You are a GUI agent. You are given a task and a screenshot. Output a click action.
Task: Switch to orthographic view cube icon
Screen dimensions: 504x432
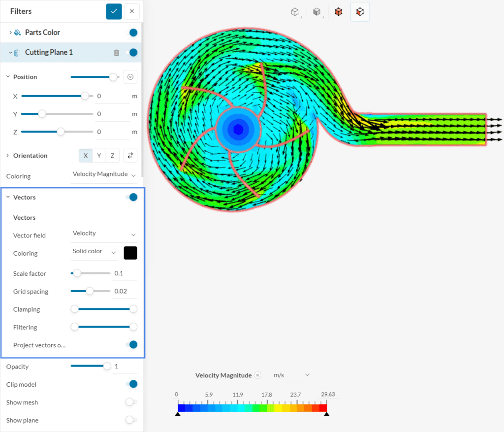click(317, 11)
